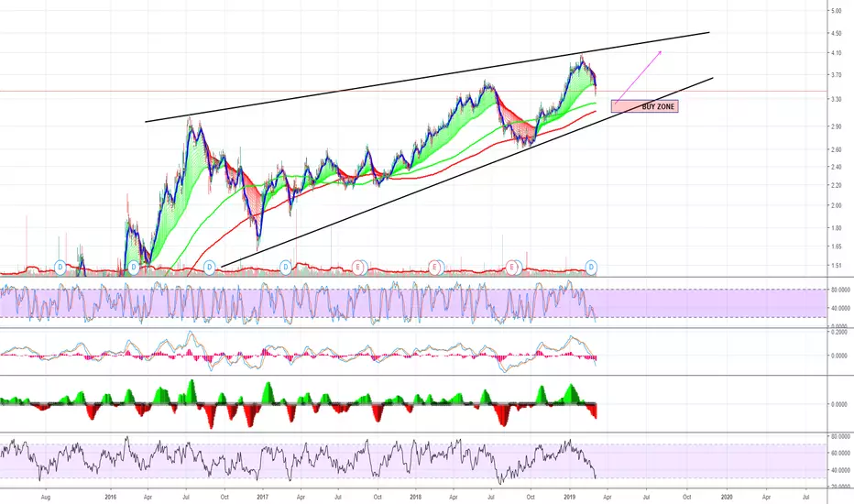Click the 3.30 price axis label

point(836,99)
